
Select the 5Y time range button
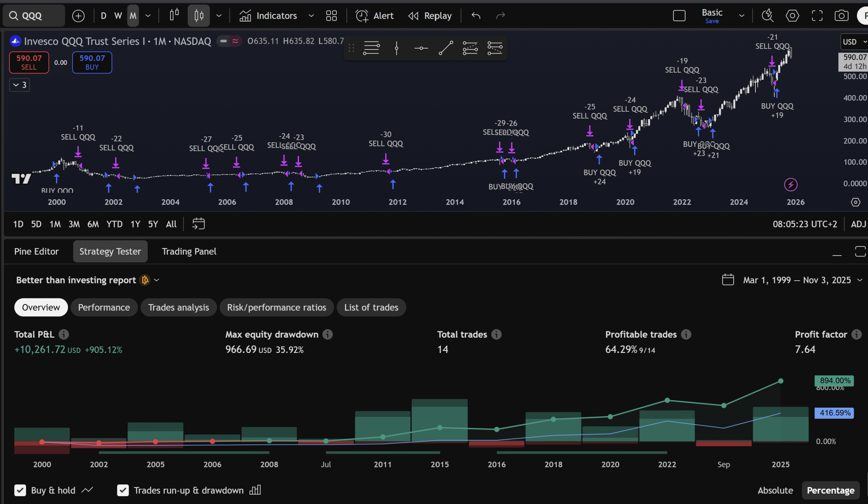tap(153, 224)
